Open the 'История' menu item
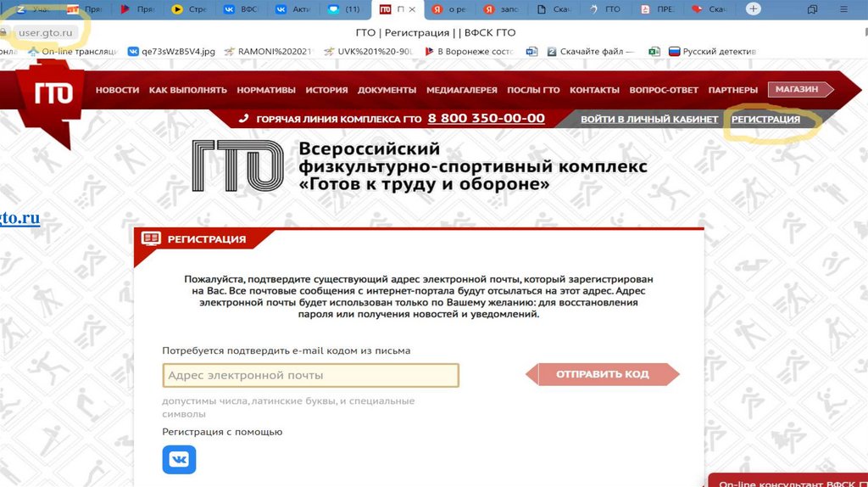 coord(326,90)
